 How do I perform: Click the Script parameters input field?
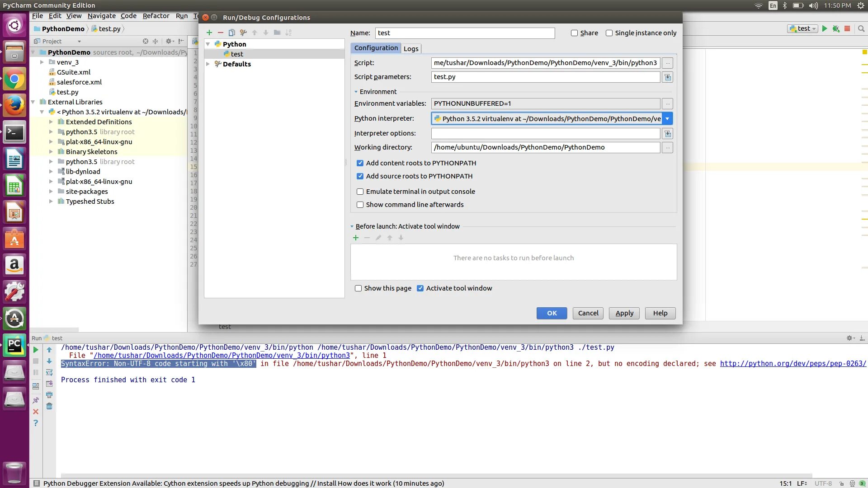click(x=544, y=76)
